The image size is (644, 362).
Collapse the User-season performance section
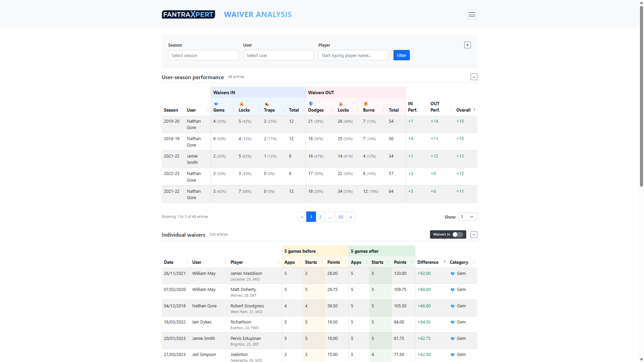(x=474, y=77)
